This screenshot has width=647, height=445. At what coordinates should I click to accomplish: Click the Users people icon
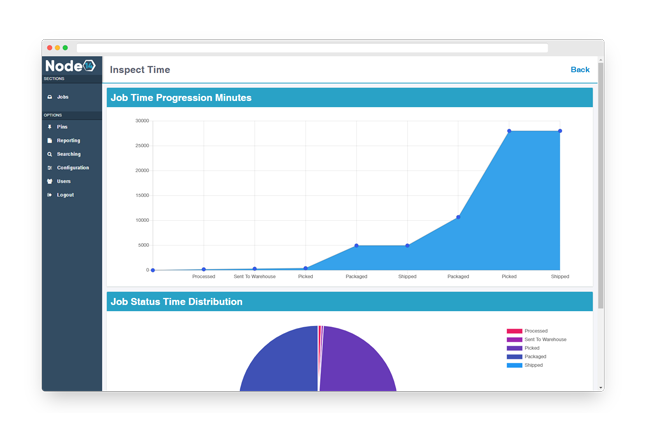(x=50, y=181)
